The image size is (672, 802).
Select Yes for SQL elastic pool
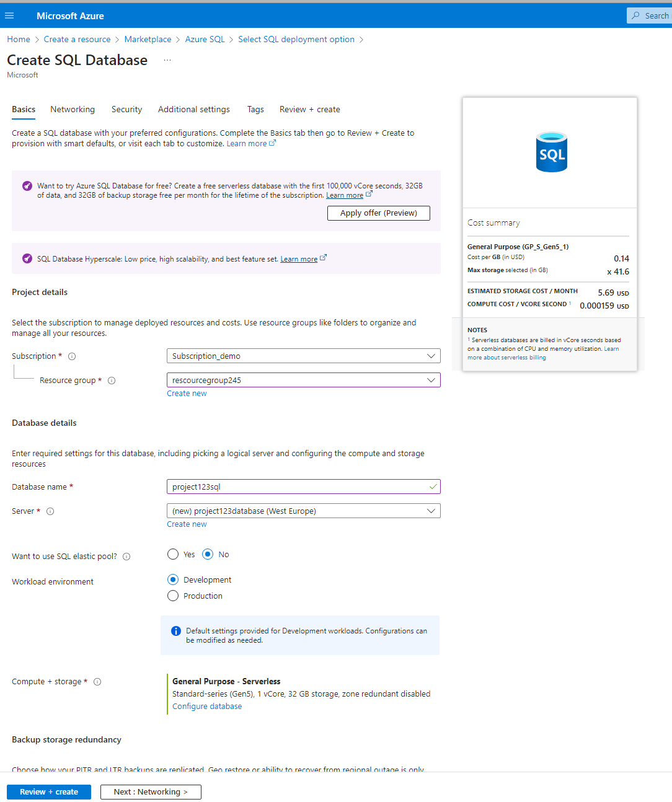(173, 554)
